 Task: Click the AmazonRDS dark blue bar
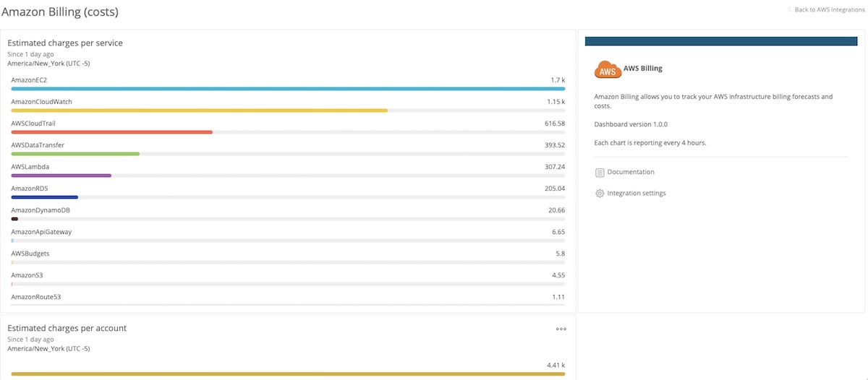tap(44, 197)
